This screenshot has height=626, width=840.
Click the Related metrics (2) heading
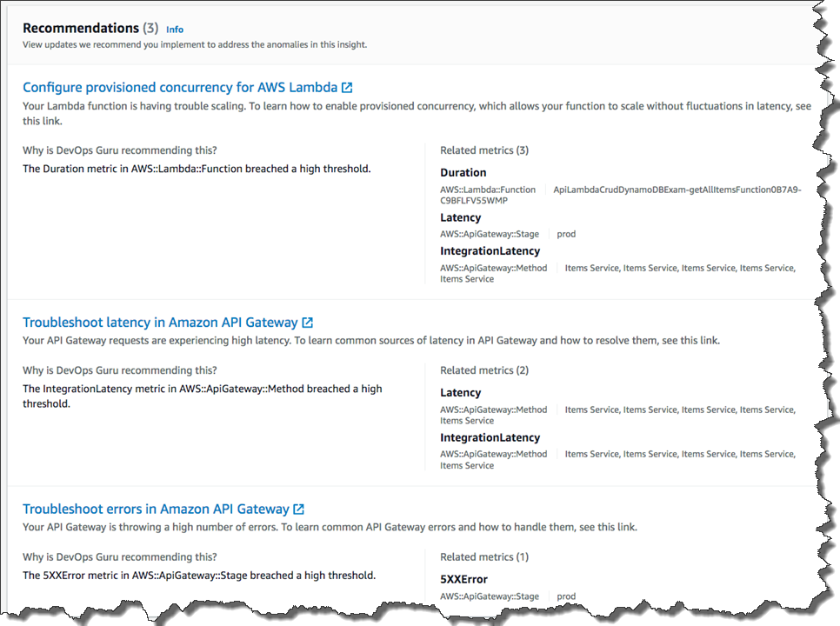coord(484,370)
